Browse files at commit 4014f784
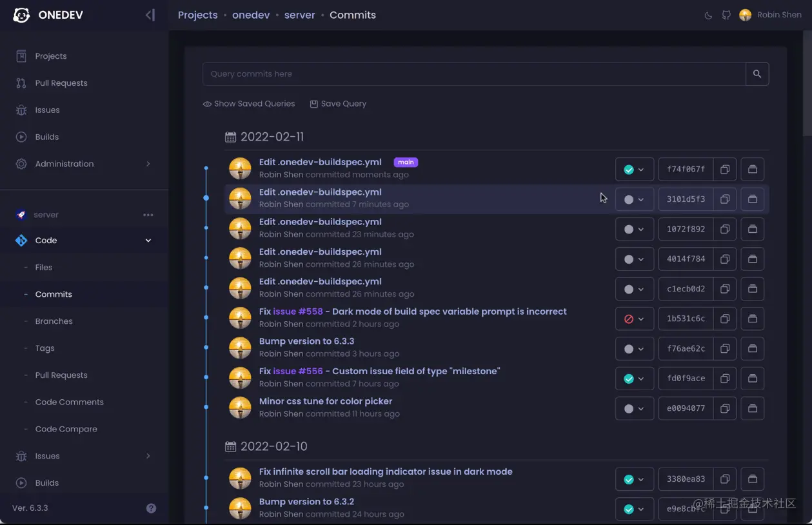 coord(753,259)
